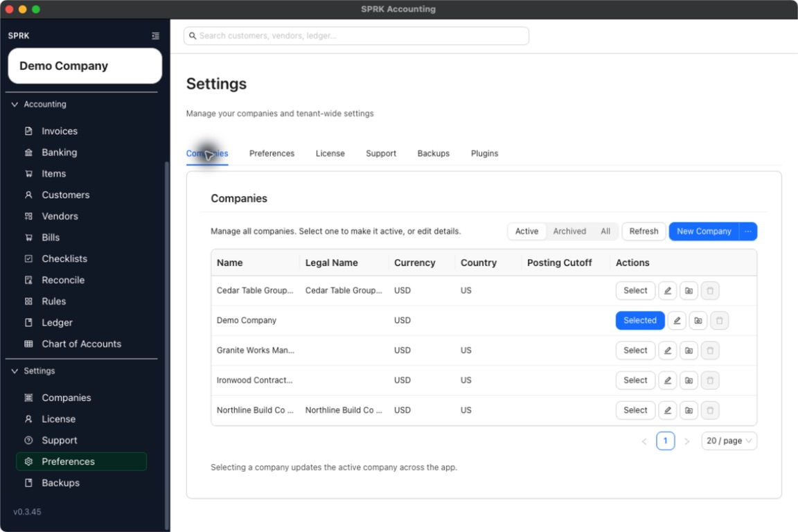Viewport: 798px width, 532px height.
Task: Click the next page arrow
Action: click(686, 441)
